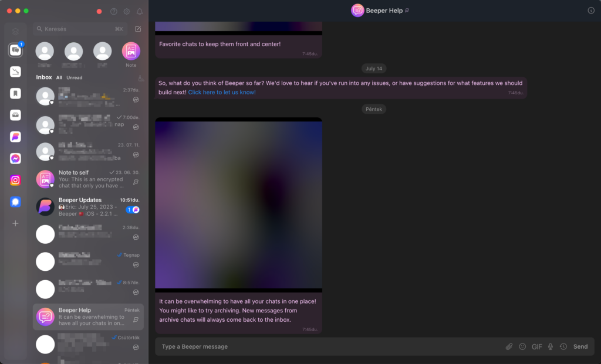Select the Beeper network sidebar icon

[x=15, y=137]
